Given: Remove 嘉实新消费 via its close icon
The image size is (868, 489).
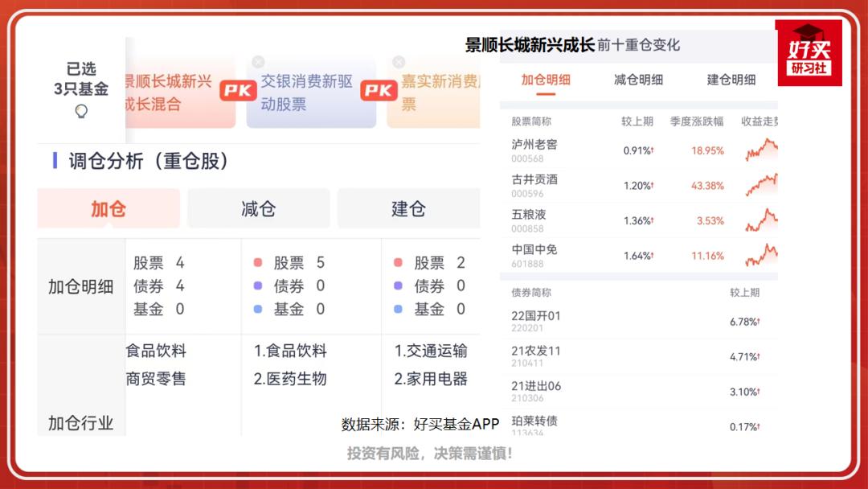Looking at the screenshot, I should coord(399,61).
